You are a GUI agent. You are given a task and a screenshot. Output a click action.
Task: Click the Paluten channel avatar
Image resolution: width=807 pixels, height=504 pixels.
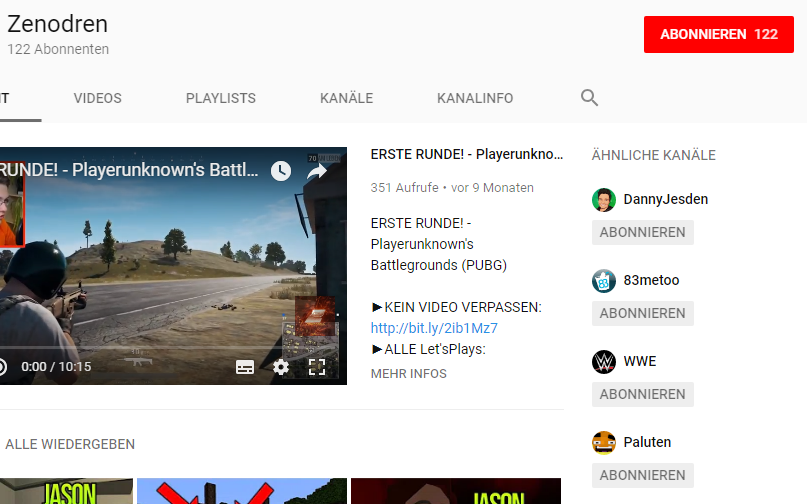point(604,442)
